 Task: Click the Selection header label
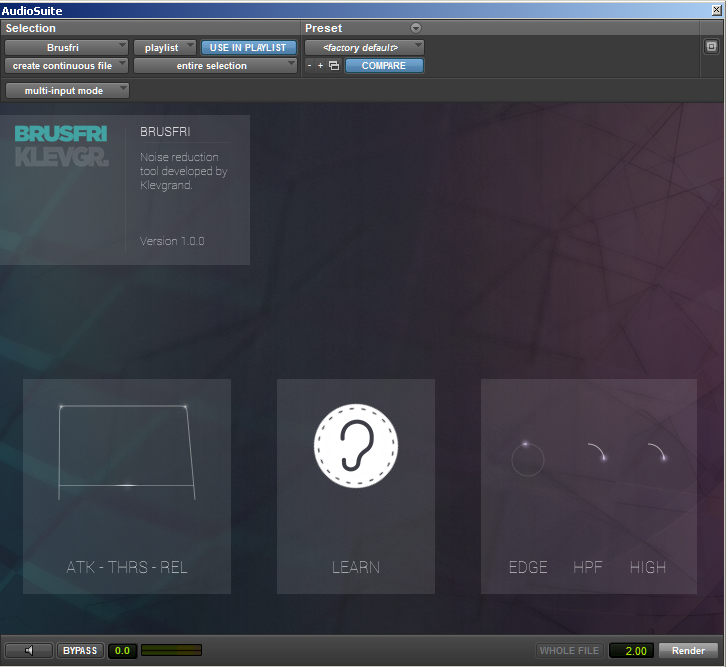tap(31, 28)
